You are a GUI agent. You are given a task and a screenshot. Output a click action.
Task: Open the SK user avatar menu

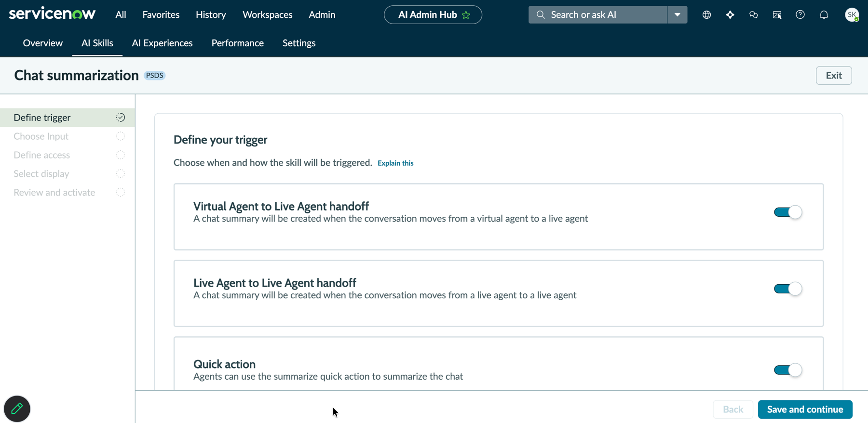[x=852, y=15]
